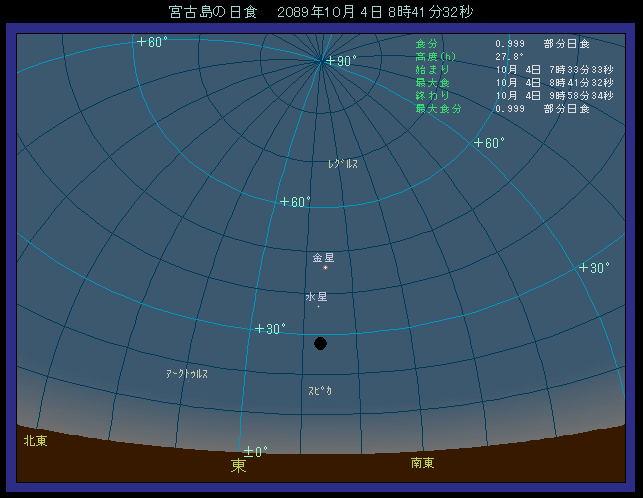643x498 pixels.
Task: Click the 始まり eclipse start label
Action: 431,70
